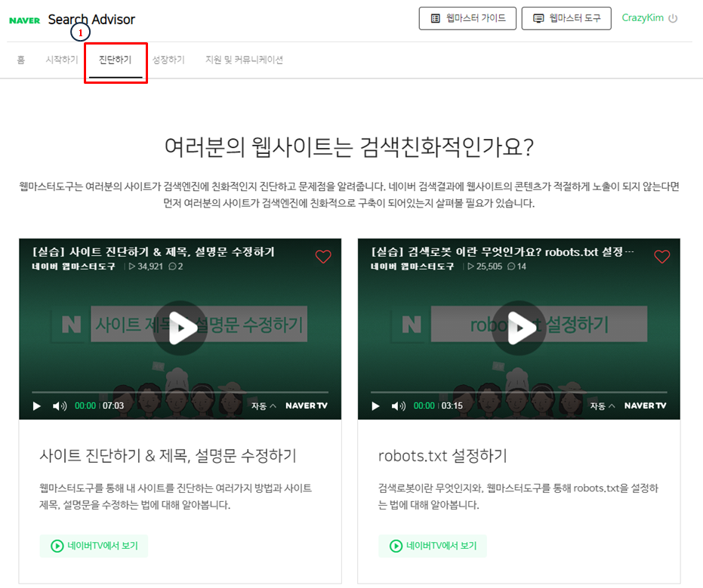This screenshot has height=588, width=703.
Task: Click the 34,921 view count
Action: pos(146,266)
